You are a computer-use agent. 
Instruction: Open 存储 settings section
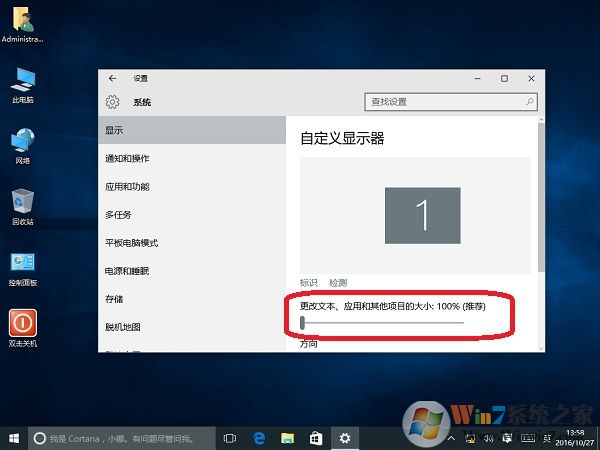tap(192, 299)
